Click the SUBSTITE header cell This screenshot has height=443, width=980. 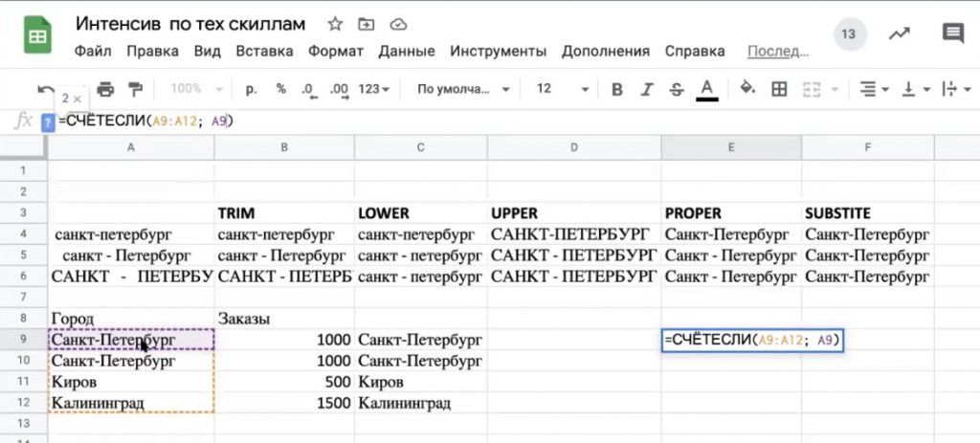pos(868,213)
